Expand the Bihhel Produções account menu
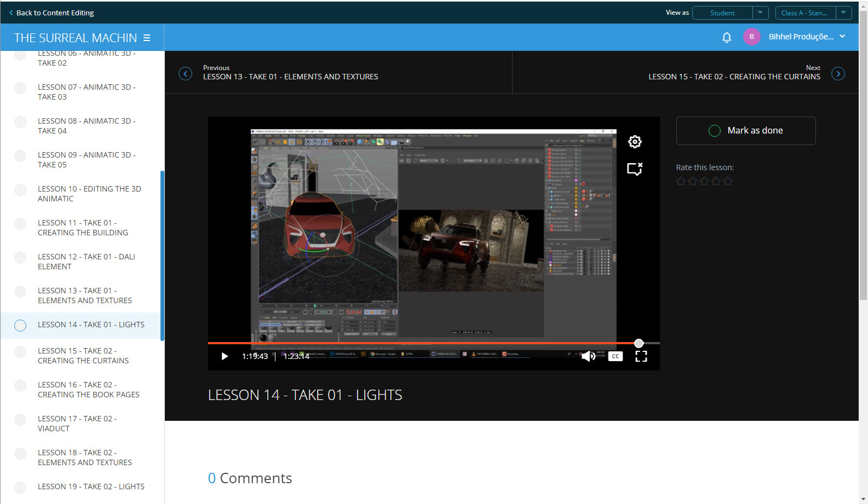Viewport: 868px width, 504px height. click(x=842, y=37)
